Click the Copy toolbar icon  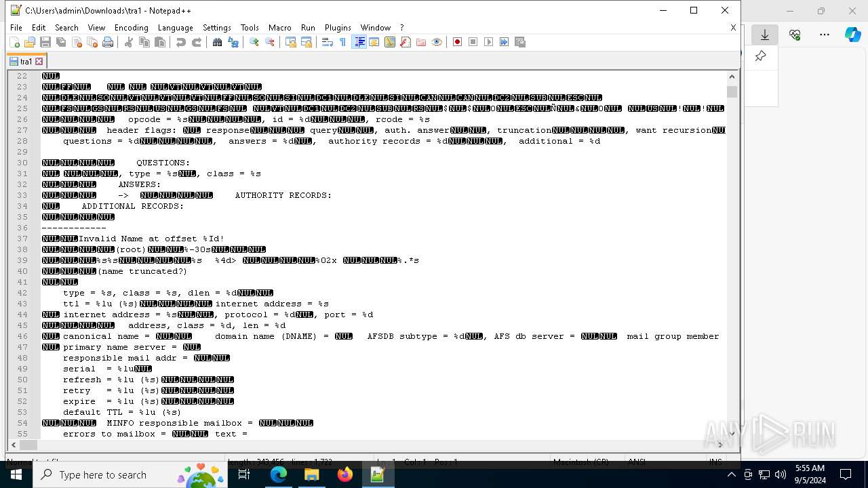[144, 42]
